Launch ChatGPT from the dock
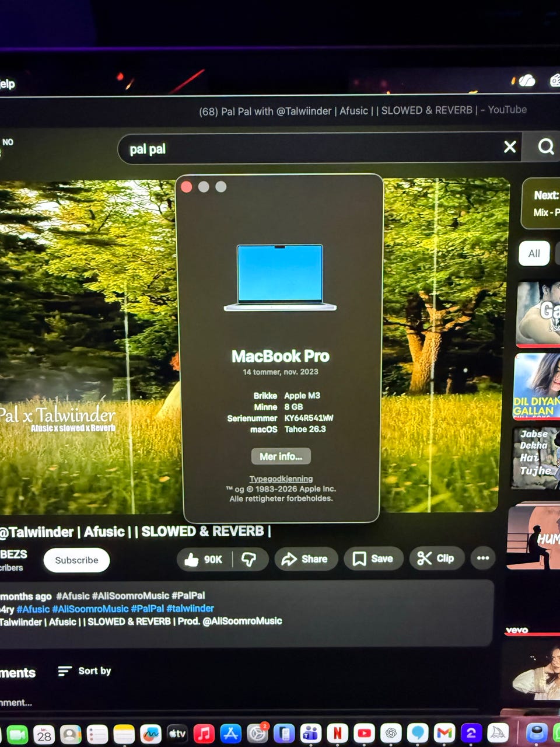This screenshot has width=560, height=747. [391, 732]
